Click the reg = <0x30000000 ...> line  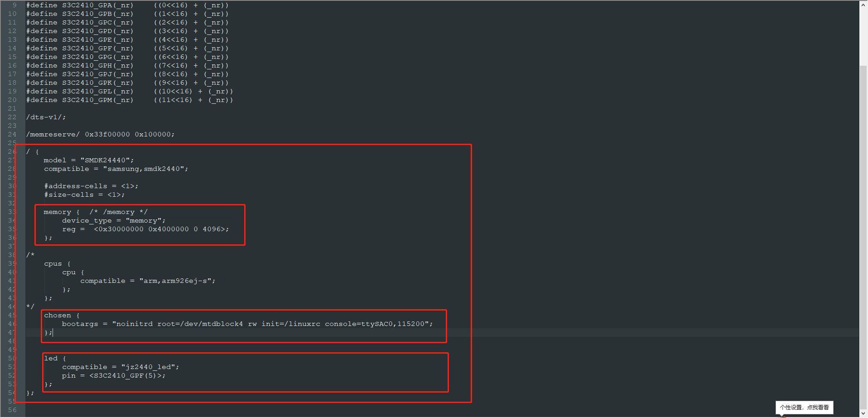point(145,229)
